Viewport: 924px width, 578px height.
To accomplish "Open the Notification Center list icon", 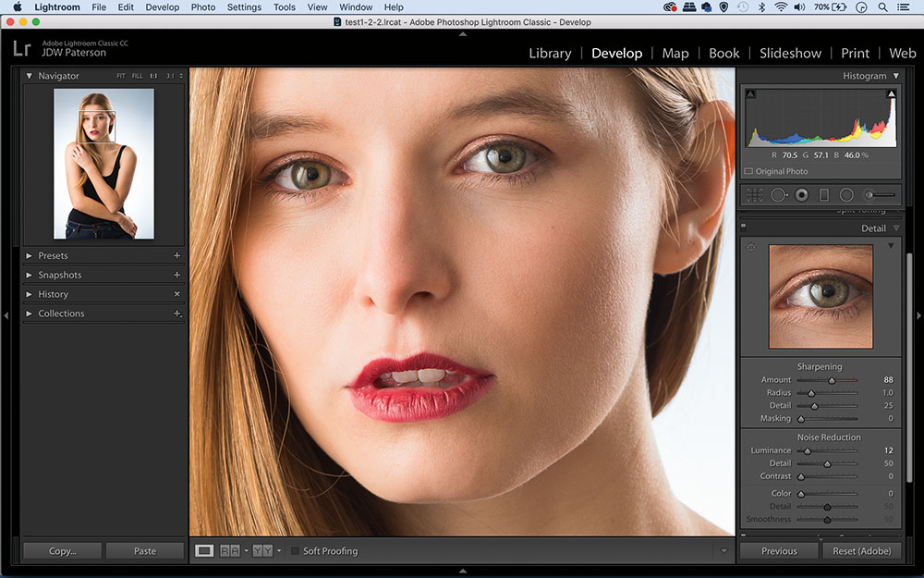I will pyautogui.click(x=903, y=7).
